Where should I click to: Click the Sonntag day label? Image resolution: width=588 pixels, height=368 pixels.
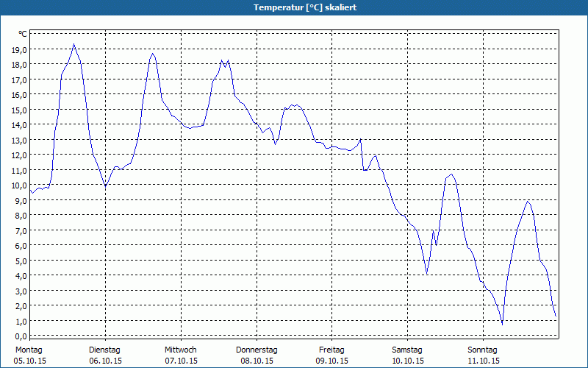point(483,350)
